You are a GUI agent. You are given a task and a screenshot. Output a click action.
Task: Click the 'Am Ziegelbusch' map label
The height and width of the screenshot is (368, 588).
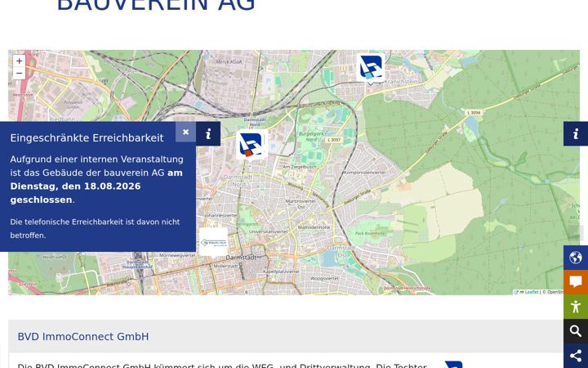(299, 167)
